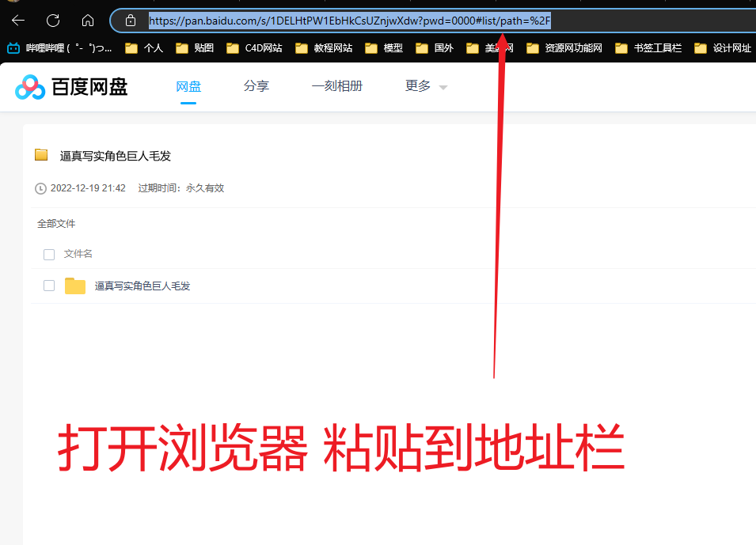Check the select-all checkbox next to 文件名
Image resolution: width=756 pixels, height=545 pixels.
tap(48, 253)
